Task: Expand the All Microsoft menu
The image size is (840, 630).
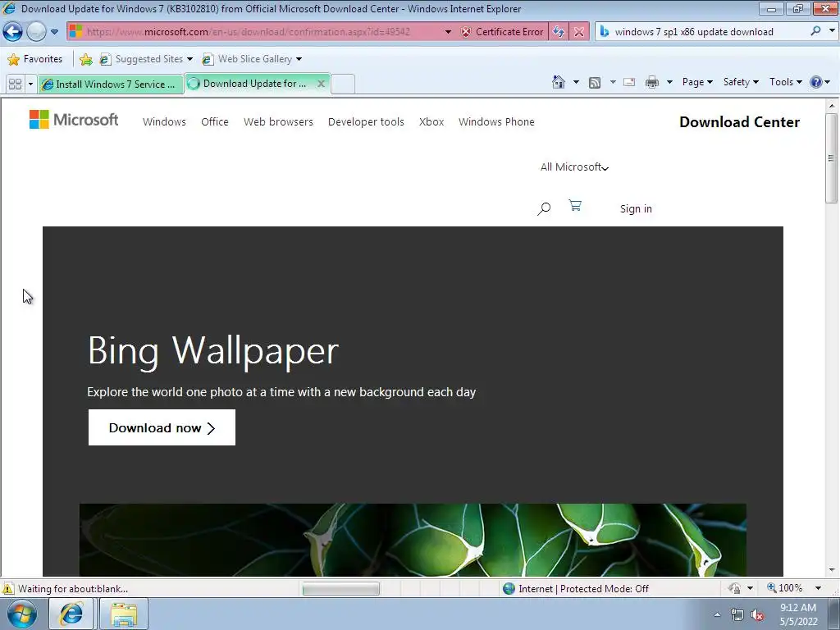Action: click(574, 167)
